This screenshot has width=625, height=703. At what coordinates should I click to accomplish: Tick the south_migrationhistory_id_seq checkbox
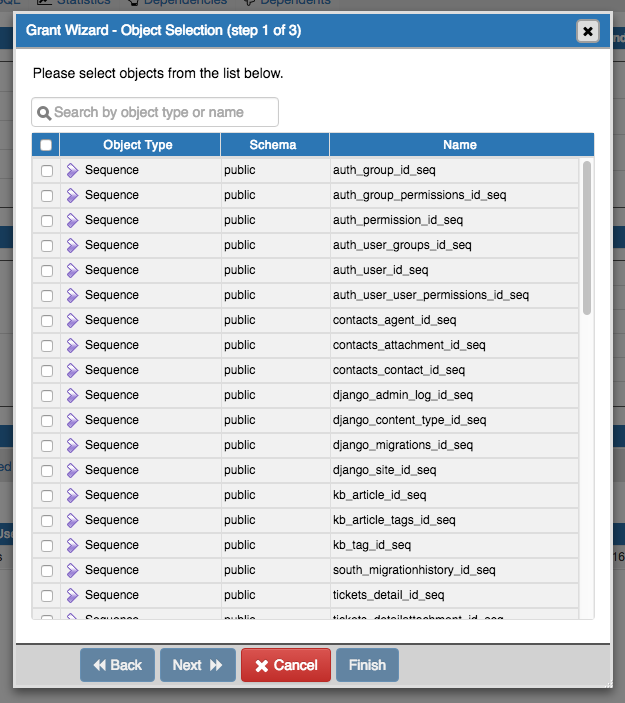click(47, 570)
